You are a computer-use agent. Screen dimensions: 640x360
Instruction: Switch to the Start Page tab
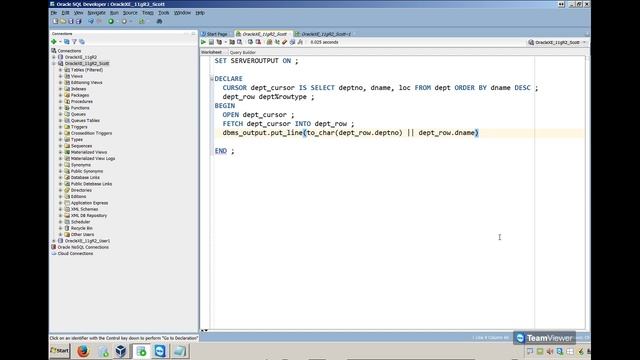[216, 34]
